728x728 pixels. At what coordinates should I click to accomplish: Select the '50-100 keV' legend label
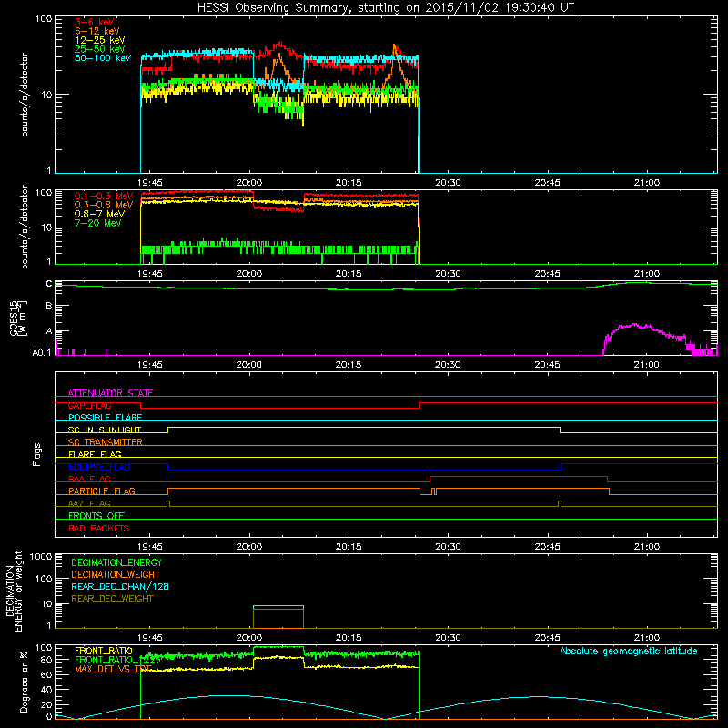[x=103, y=58]
